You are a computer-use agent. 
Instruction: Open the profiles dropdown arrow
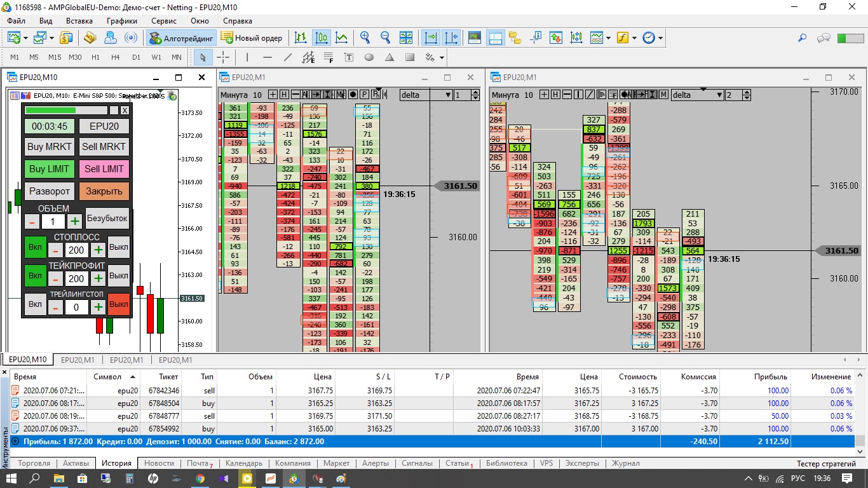52,37
